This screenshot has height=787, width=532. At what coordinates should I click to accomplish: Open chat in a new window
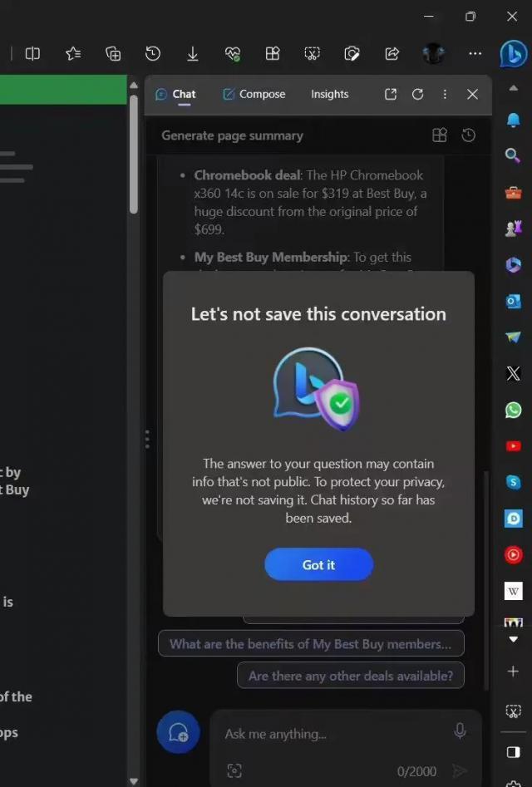[391, 94]
